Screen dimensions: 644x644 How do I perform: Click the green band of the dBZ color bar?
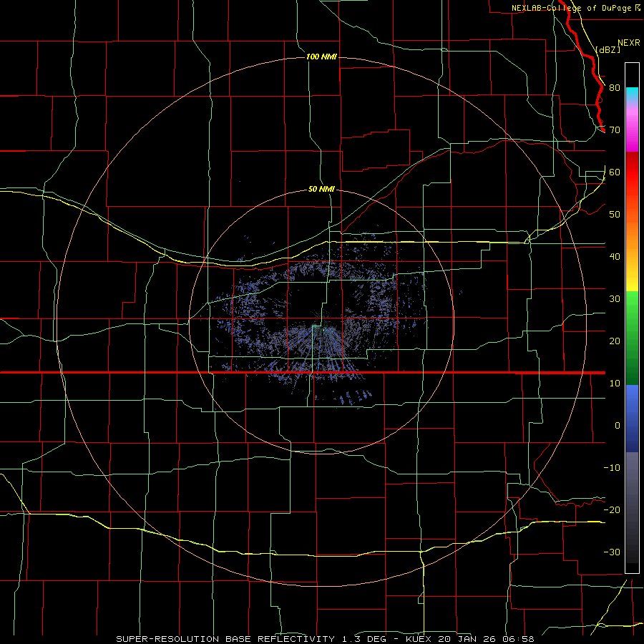(x=632, y=338)
